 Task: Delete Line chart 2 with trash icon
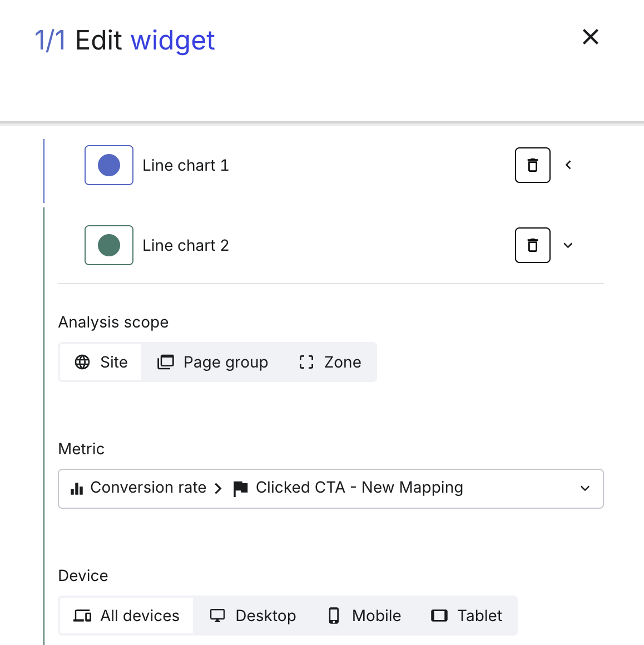point(532,245)
